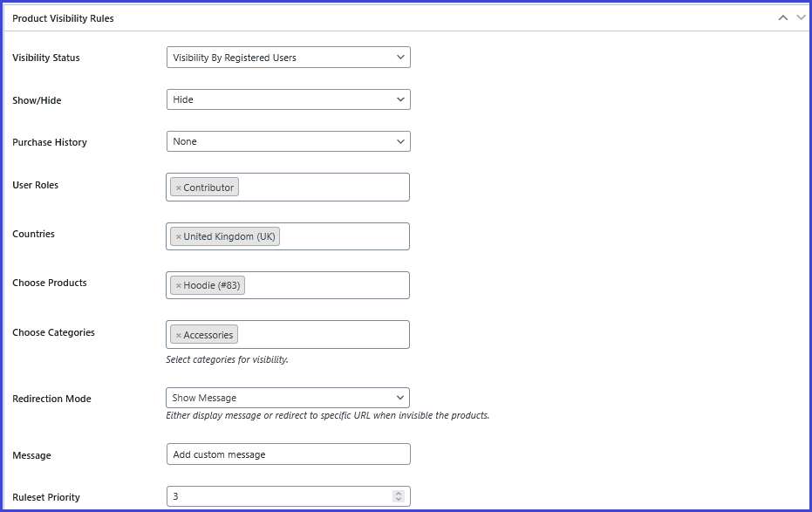Focus the Message text field
This screenshot has height=512, width=812.
click(x=289, y=454)
